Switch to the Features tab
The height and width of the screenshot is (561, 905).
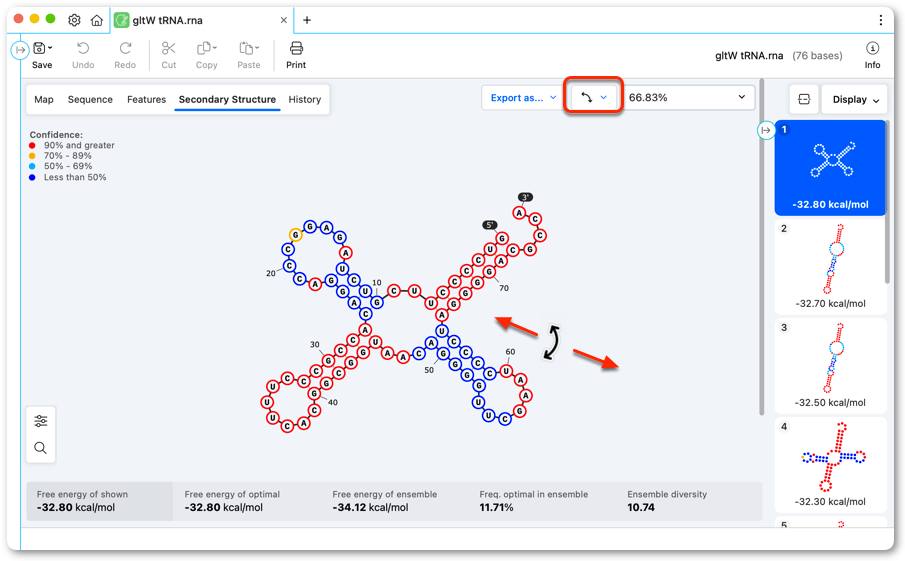coord(147,99)
